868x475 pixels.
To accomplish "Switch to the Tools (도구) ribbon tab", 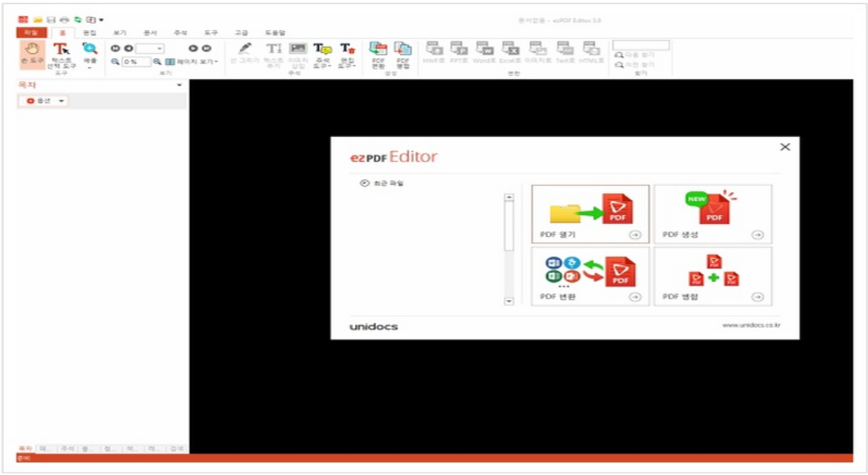I will point(211,33).
